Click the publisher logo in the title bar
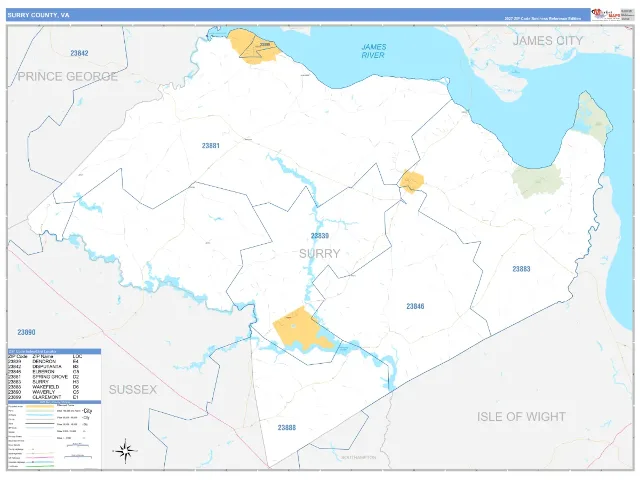The image size is (640, 480). 606,14
